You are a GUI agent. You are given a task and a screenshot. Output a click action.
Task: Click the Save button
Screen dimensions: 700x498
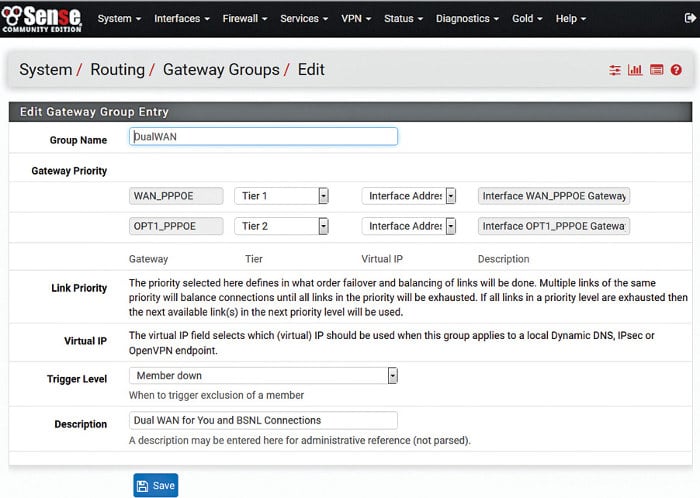tap(155, 485)
